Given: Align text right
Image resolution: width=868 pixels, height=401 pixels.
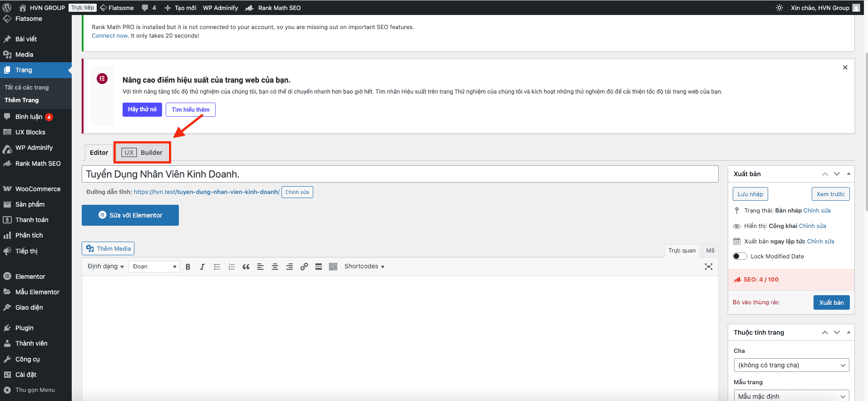Looking at the screenshot, I should pos(290,267).
